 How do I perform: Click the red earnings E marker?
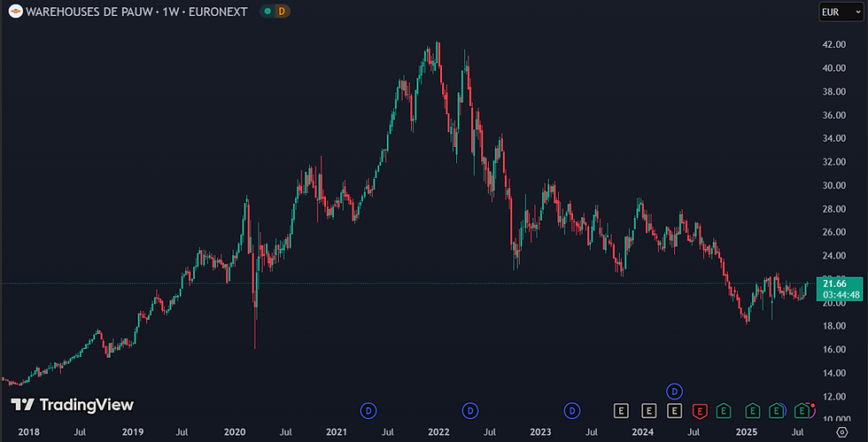tap(700, 411)
